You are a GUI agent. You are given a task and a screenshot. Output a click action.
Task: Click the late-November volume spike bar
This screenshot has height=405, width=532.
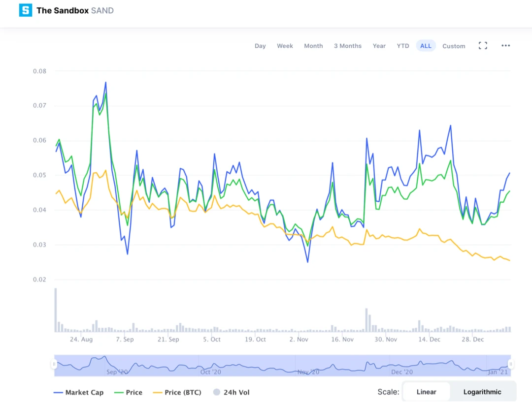click(x=366, y=320)
